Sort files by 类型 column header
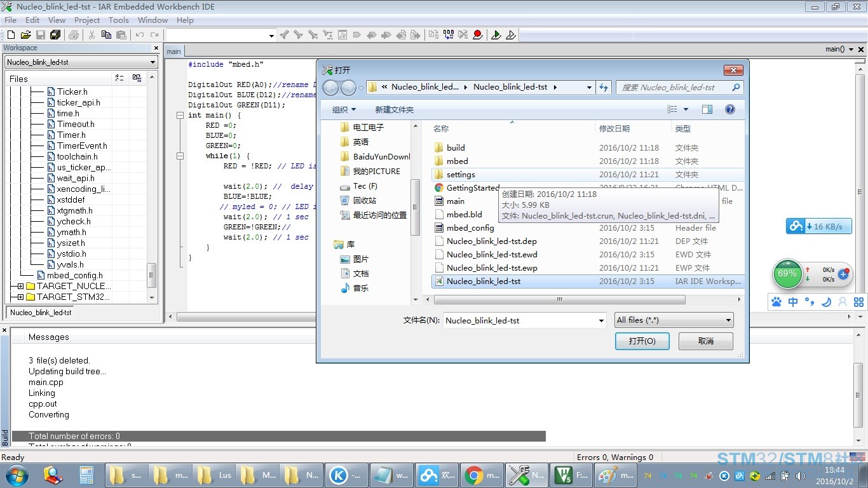This screenshot has width=868, height=488. coord(707,129)
